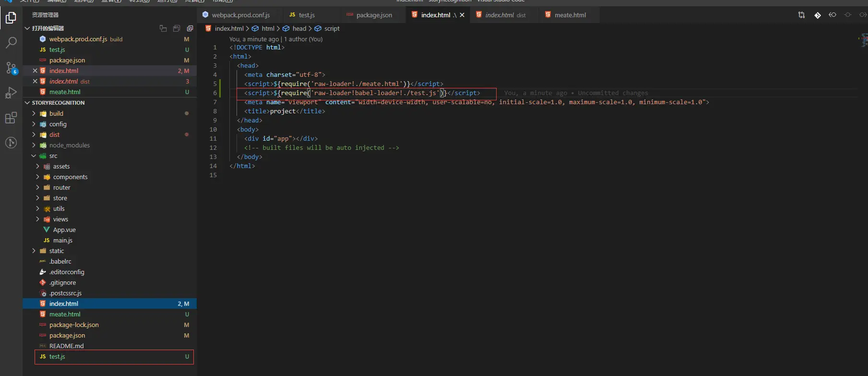Open the Run and Debug view
Image resolution: width=868 pixels, height=376 pixels.
(x=11, y=93)
